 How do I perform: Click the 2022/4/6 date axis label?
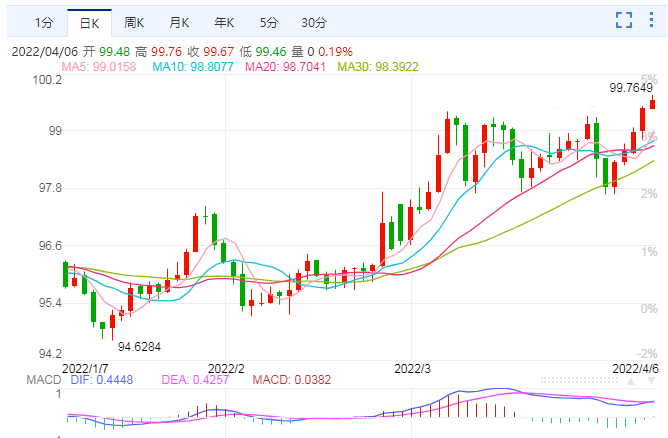coord(635,369)
